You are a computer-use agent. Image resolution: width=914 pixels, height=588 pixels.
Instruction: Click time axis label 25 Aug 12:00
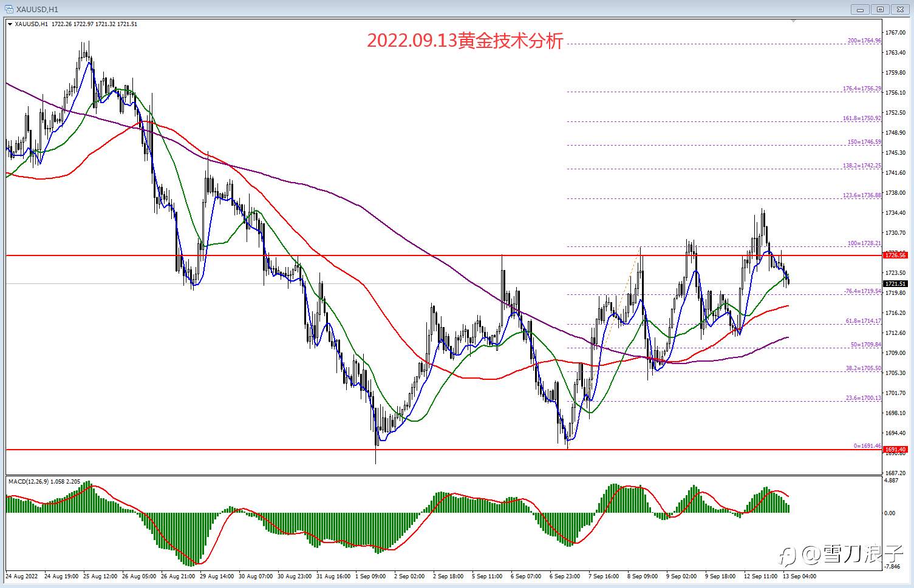tap(100, 576)
